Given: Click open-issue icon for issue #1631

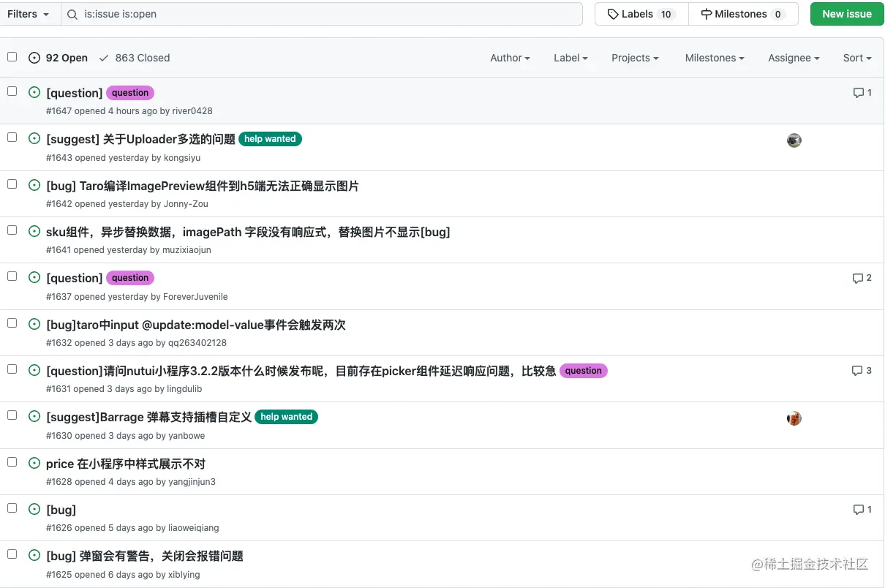Looking at the screenshot, I should click(34, 370).
